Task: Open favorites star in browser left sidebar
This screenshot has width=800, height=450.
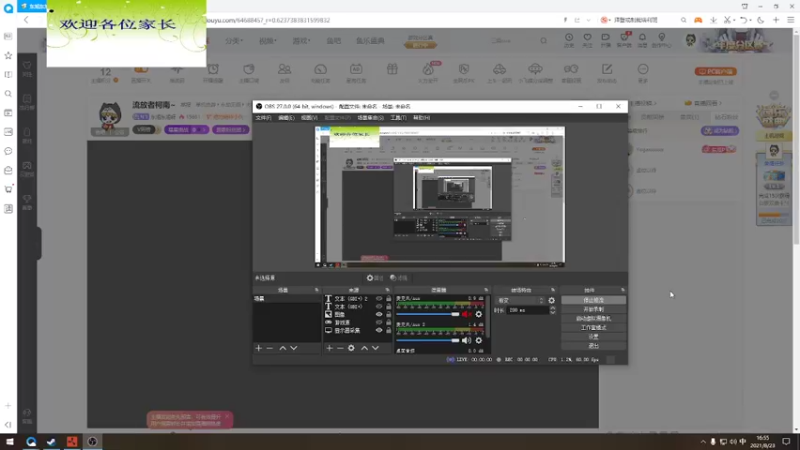Action: click(8, 55)
